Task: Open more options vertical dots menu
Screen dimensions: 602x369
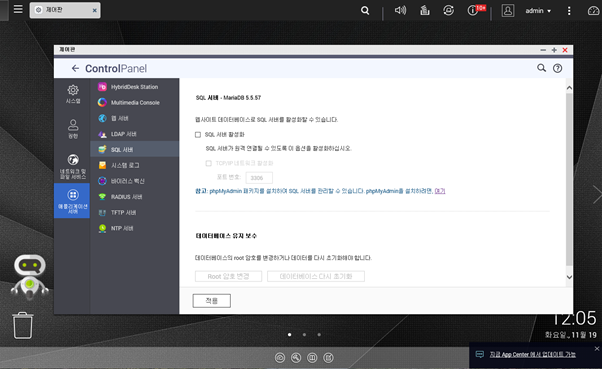Action: point(569,11)
